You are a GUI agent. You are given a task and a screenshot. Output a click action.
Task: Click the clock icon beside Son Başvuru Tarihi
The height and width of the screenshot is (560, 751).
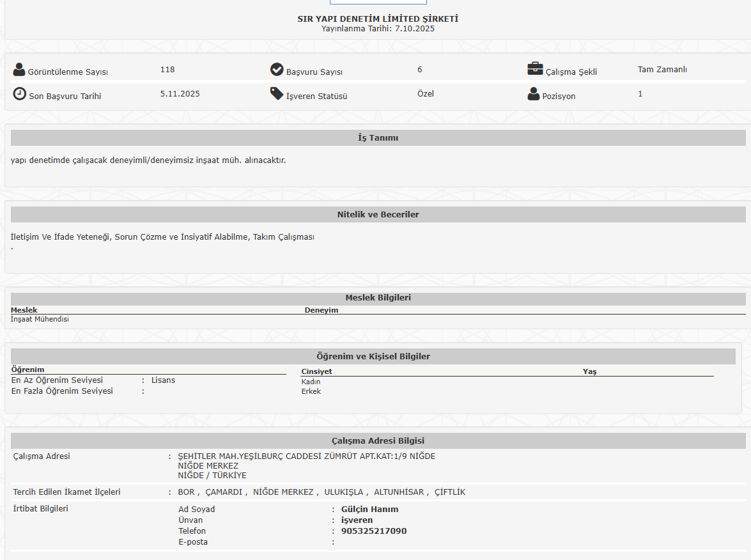coord(20,94)
